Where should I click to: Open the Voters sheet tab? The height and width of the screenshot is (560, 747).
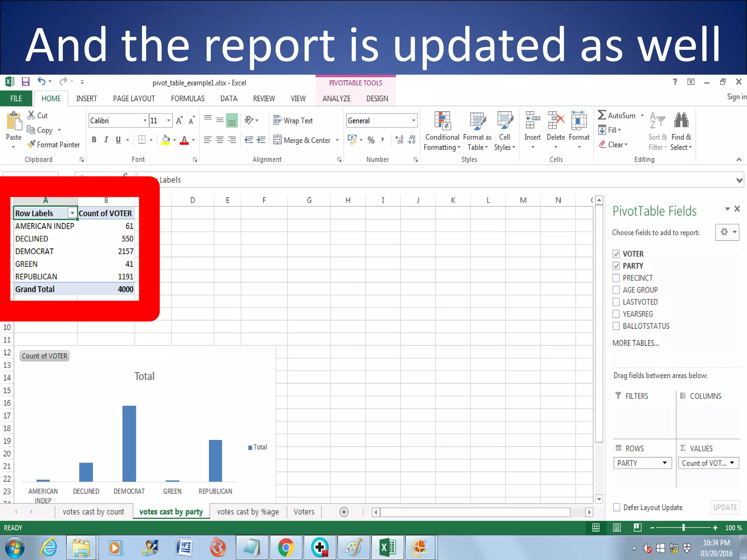[304, 512]
